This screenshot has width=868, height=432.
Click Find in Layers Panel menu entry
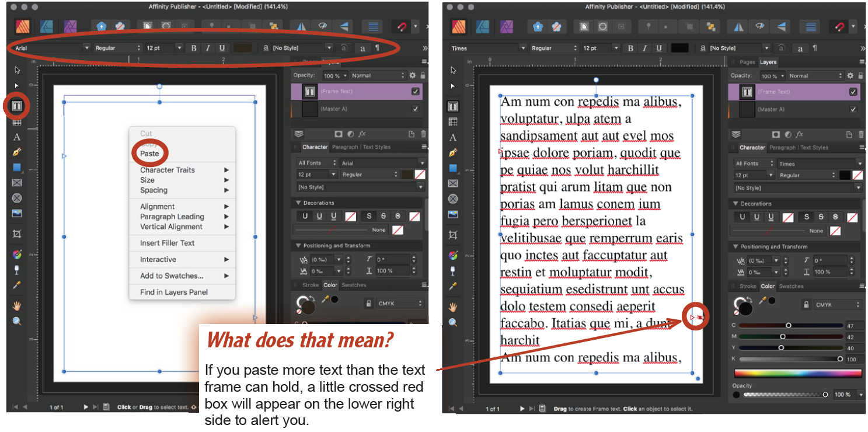173,292
